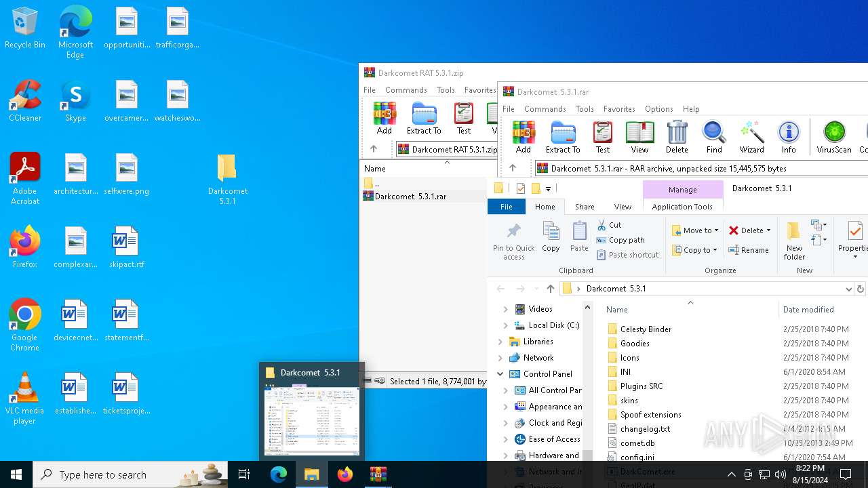The width and height of the screenshot is (868, 488).
Task: Sort by Name column in Explorer
Action: click(616, 309)
